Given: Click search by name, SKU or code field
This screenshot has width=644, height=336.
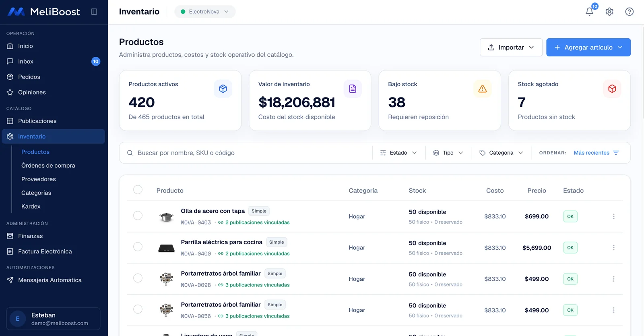Looking at the screenshot, I should (x=246, y=153).
